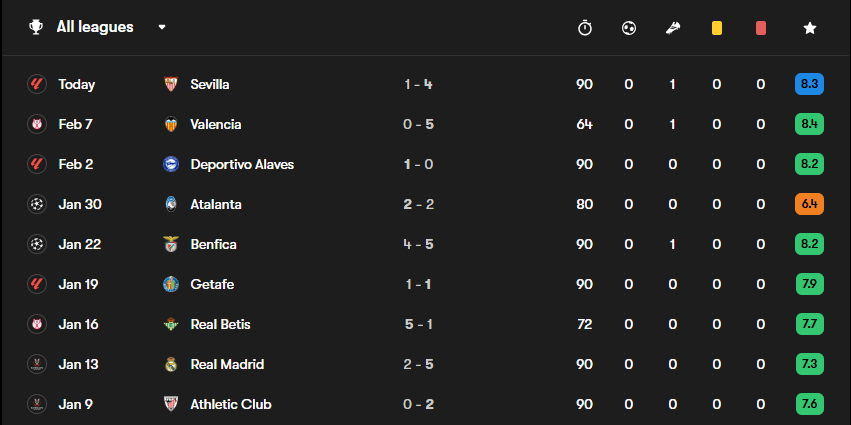Screen dimensions: 851x425
Task: Click the Deportivo Alaves team crest
Action: pos(171,164)
